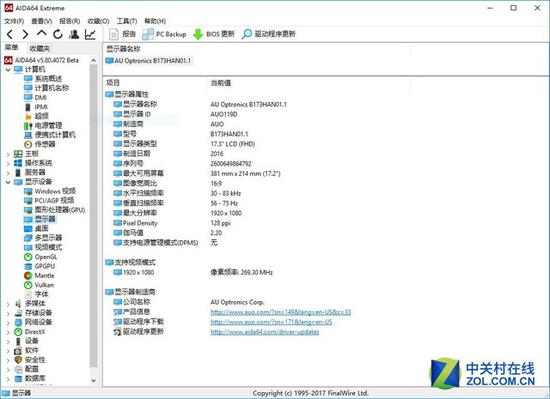Open the 文件(F) menu
The width and height of the screenshot is (550, 399).
click(x=14, y=21)
